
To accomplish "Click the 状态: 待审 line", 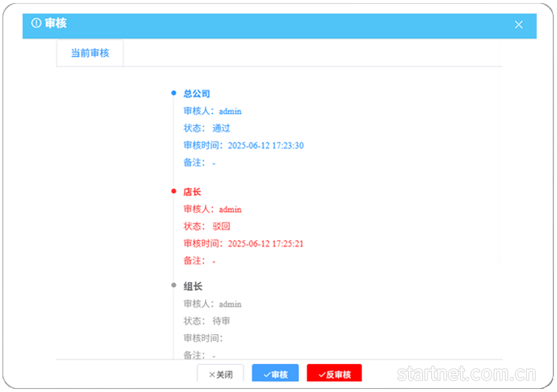I will click(207, 321).
